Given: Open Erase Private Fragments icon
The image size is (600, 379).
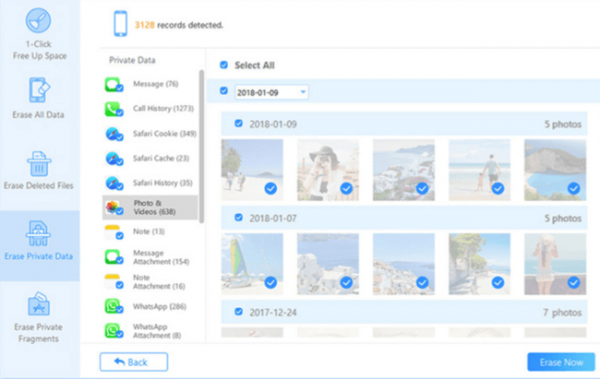Looking at the screenshot, I should 39,304.
